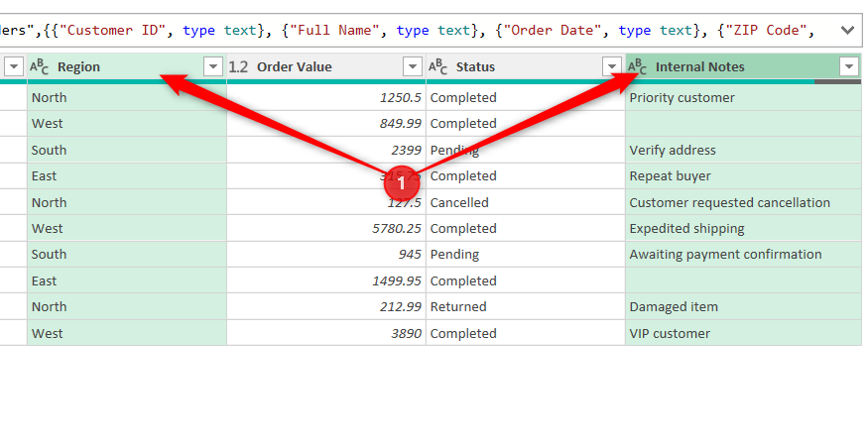The image size is (868, 446).
Task: Open the Order Value column filter dropdown
Action: pos(413,67)
